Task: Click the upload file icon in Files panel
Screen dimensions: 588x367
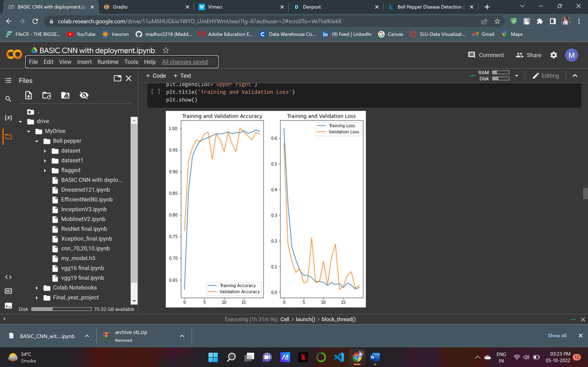Action: click(x=29, y=95)
